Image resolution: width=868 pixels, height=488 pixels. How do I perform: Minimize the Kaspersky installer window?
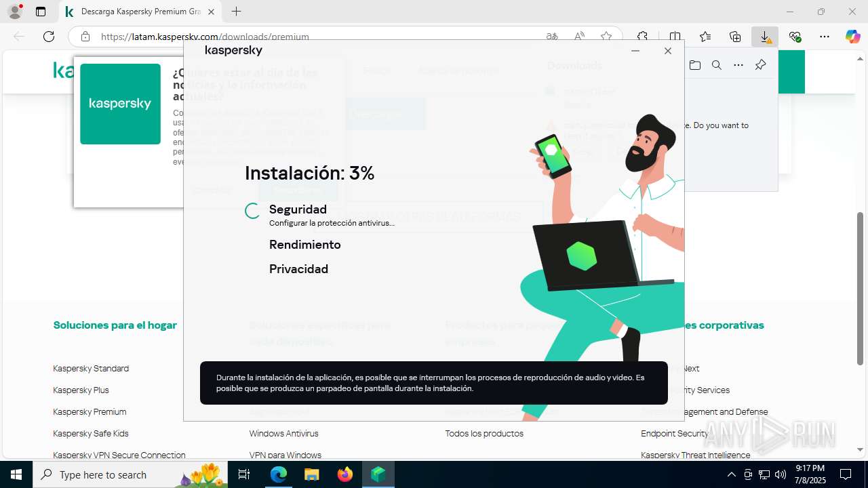click(x=635, y=51)
